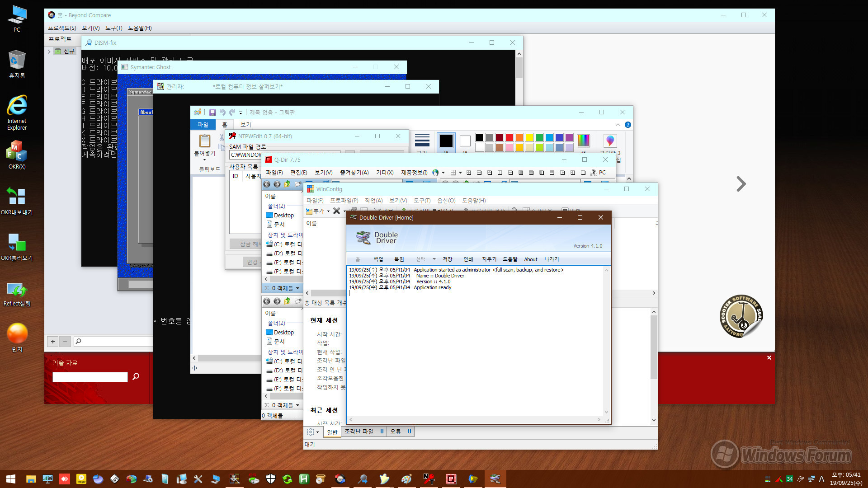Click the Double Driver log vertical scrollbar

tap(606, 341)
